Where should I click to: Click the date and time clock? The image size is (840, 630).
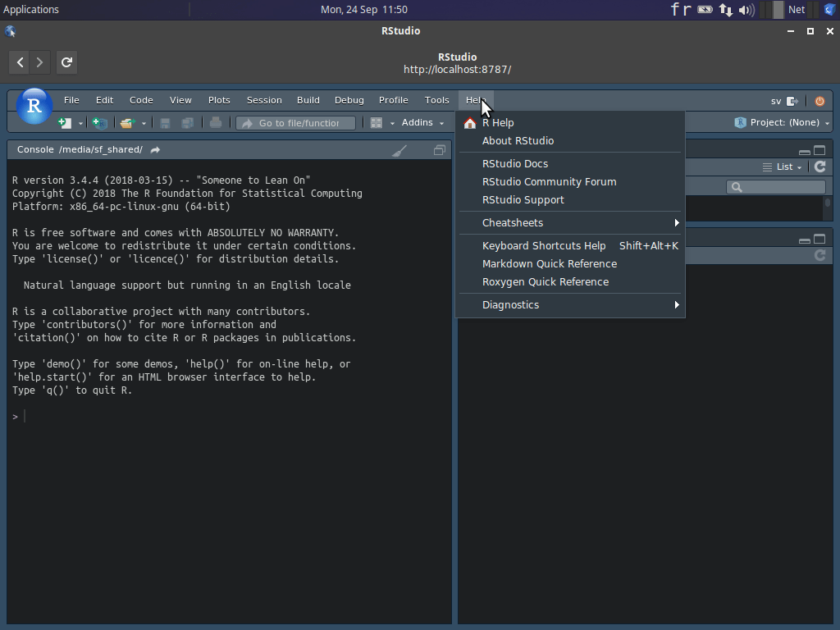tap(364, 10)
